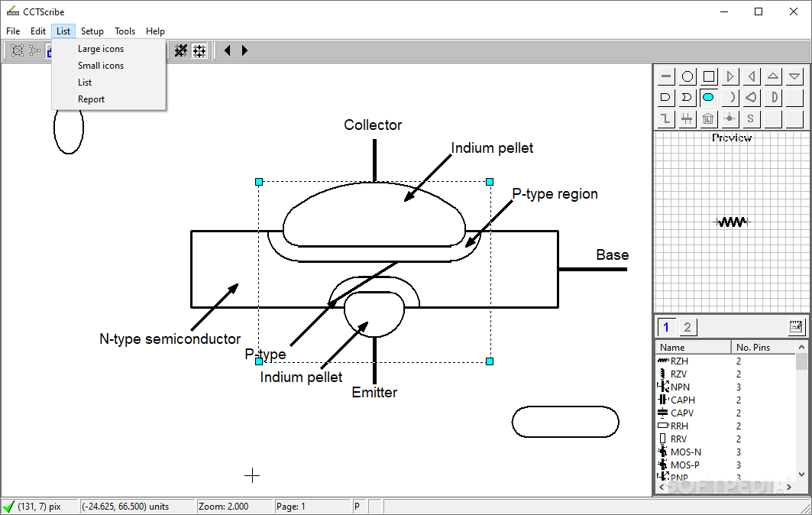The width and height of the screenshot is (812, 515).
Task: Click top-right cyan selection handle
Action: [x=490, y=182]
